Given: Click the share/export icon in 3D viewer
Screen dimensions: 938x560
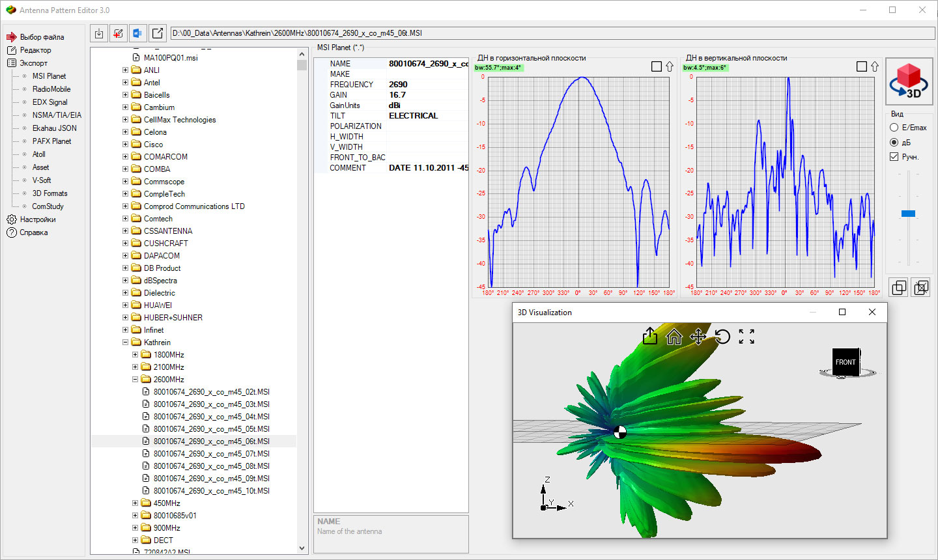Looking at the screenshot, I should pyautogui.click(x=650, y=337).
